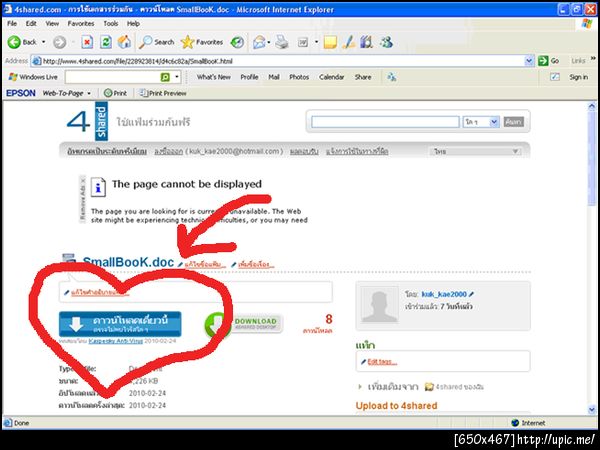The width and height of the screenshot is (600, 450).
Task: Open the 4shared language dropdown
Action: tap(475, 152)
